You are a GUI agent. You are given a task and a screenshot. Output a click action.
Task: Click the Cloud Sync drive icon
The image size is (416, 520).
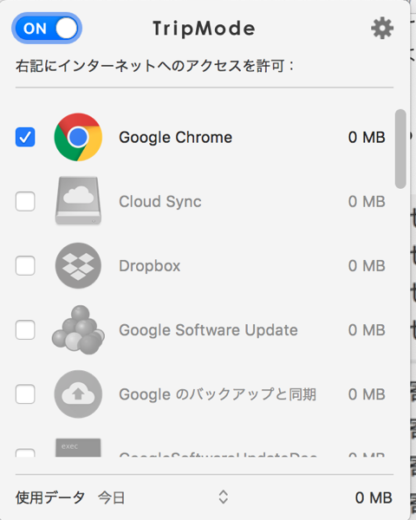tap(78, 201)
